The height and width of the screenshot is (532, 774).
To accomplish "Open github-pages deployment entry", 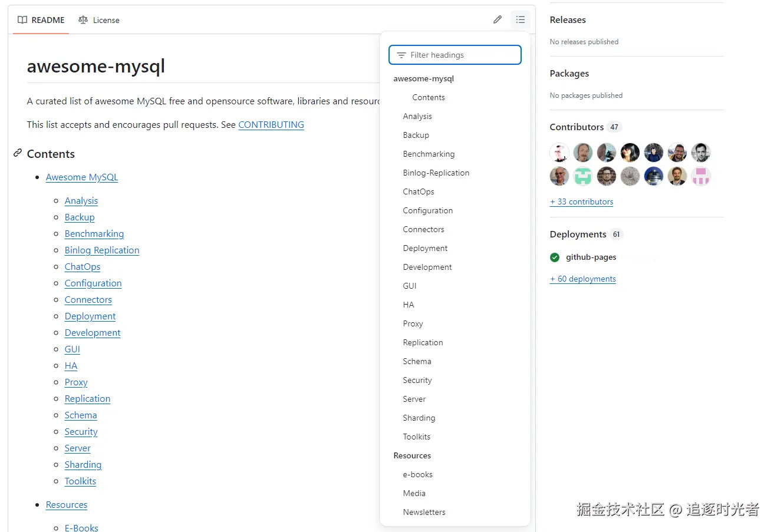I will 591,257.
